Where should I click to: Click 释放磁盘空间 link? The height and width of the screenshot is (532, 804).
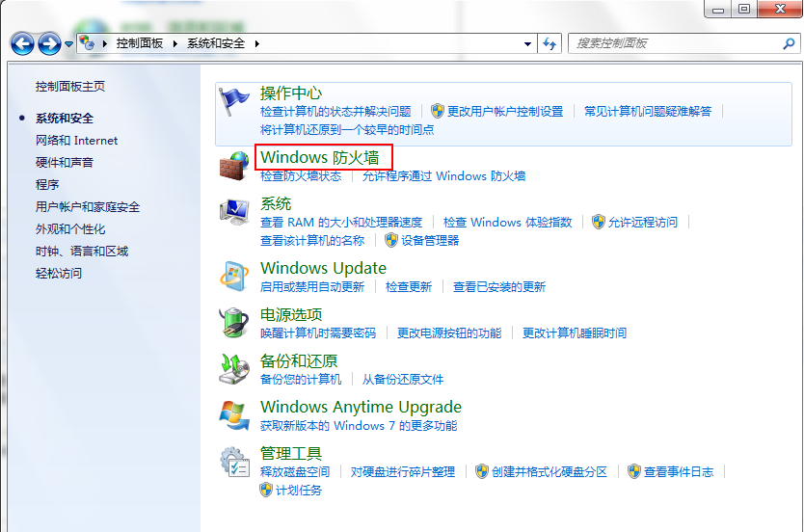pyautogui.click(x=295, y=471)
